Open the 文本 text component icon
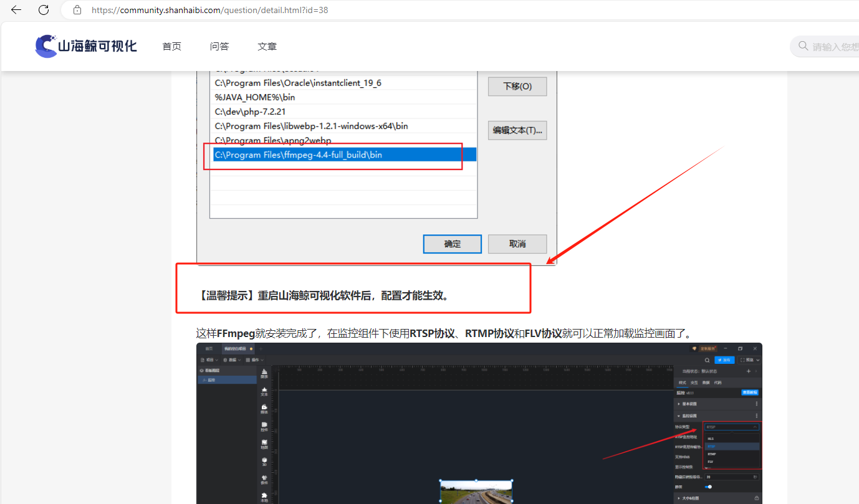The height and width of the screenshot is (504, 859). 264,391
